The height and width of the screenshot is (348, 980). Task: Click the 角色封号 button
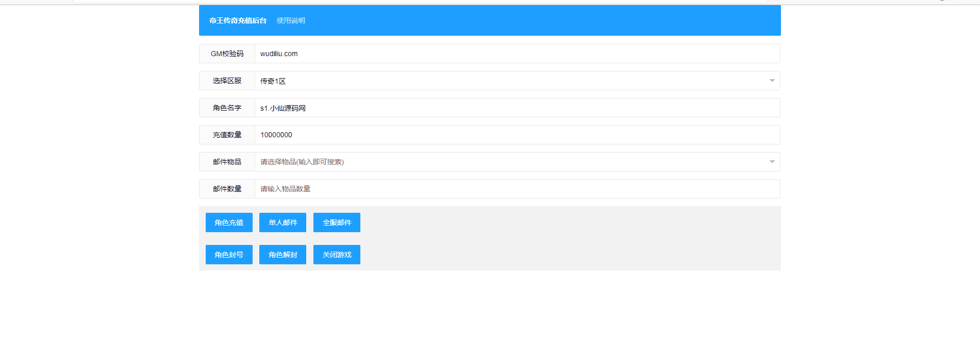(x=229, y=255)
